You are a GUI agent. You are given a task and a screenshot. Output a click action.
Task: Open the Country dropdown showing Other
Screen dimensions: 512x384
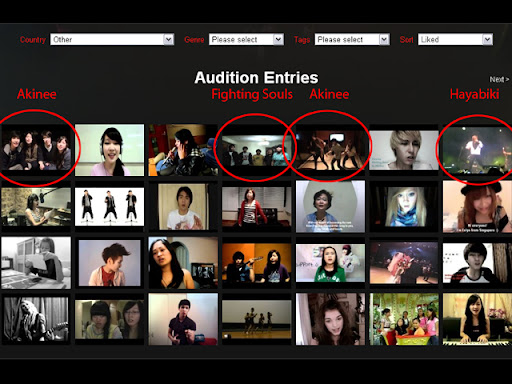tap(112, 39)
